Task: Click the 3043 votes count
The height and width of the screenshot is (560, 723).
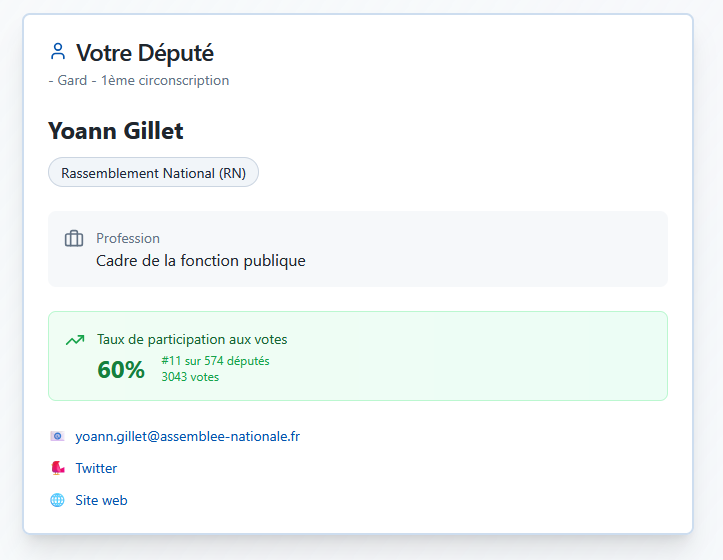Action: [190, 377]
